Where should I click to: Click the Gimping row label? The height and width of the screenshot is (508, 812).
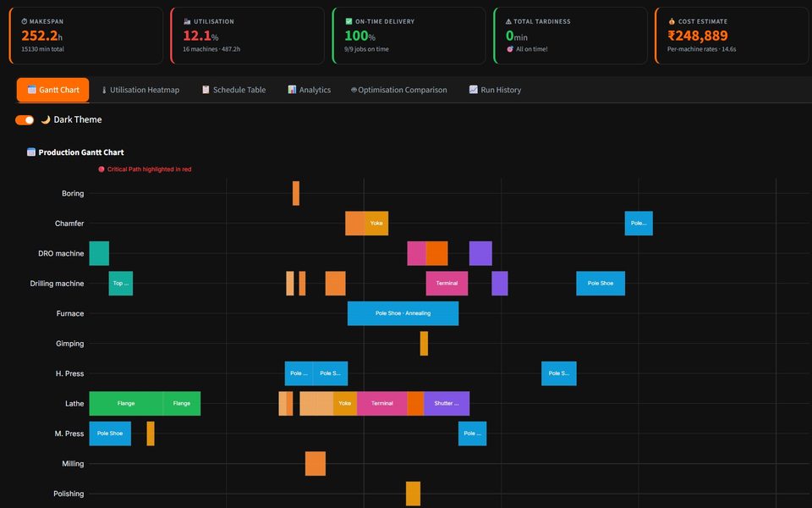click(70, 344)
